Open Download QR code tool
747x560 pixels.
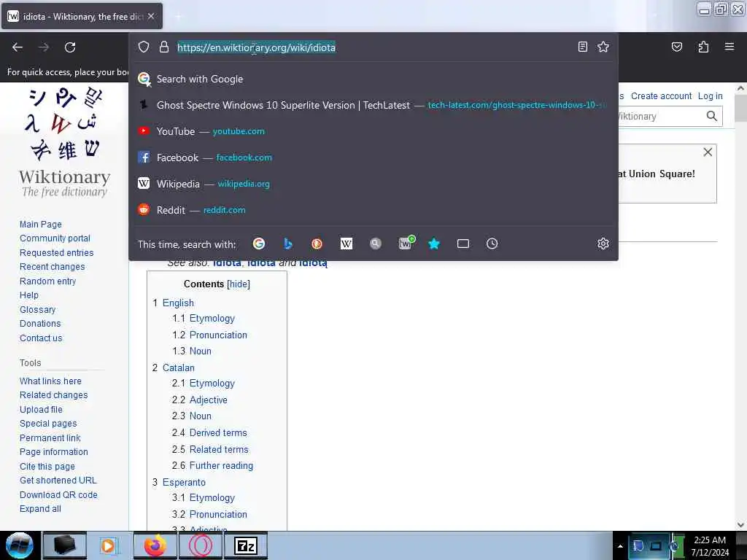[x=58, y=495]
